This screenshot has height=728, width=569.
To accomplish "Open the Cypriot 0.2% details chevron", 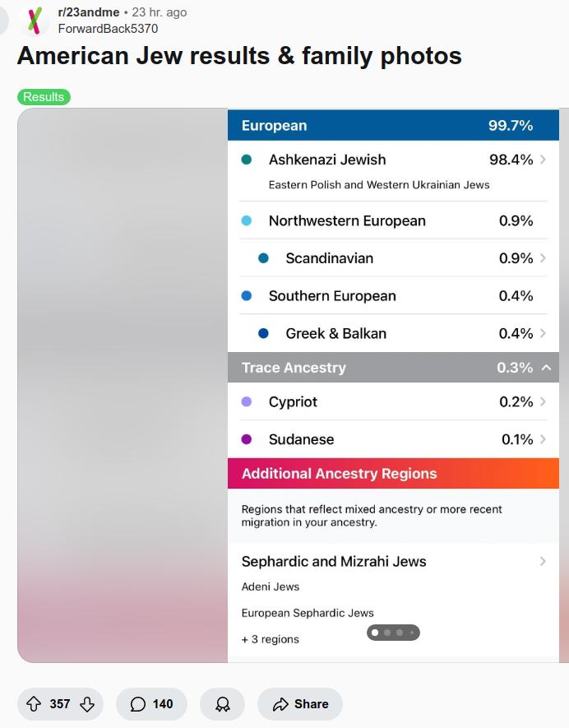I will tap(544, 401).
